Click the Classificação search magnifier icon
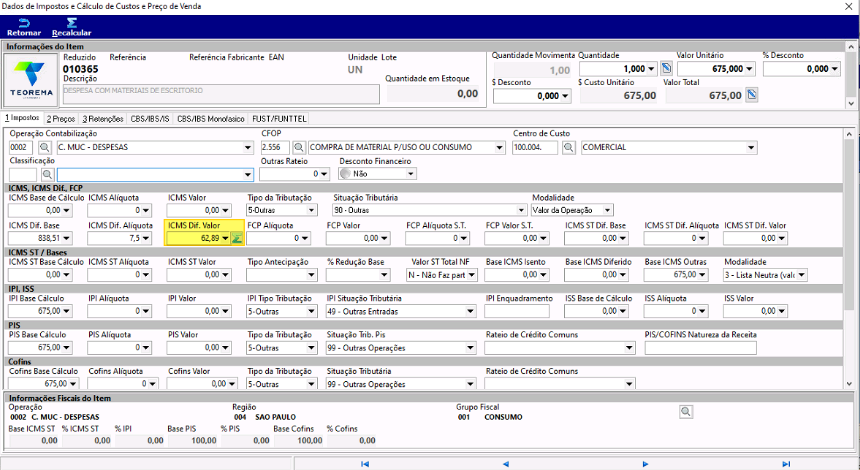 coord(48,174)
